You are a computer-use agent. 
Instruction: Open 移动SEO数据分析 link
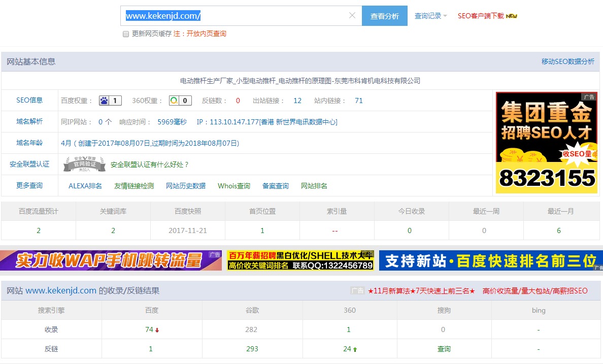click(567, 61)
